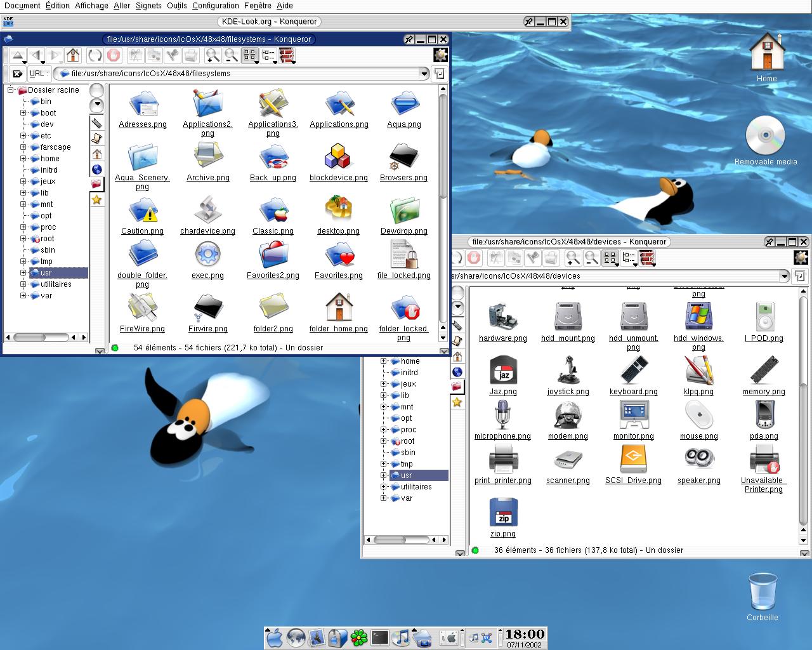Open joystick.png in the devices window
This screenshot has height=650, width=812.
coord(568,376)
